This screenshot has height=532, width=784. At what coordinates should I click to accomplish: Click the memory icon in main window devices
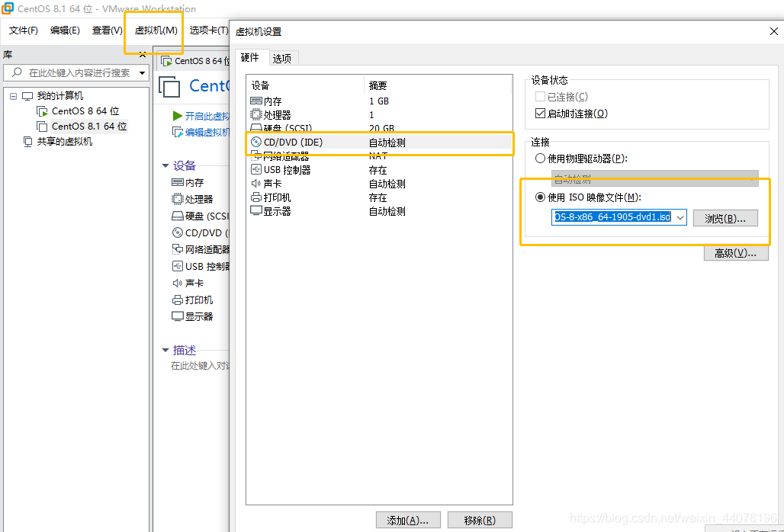point(178,182)
